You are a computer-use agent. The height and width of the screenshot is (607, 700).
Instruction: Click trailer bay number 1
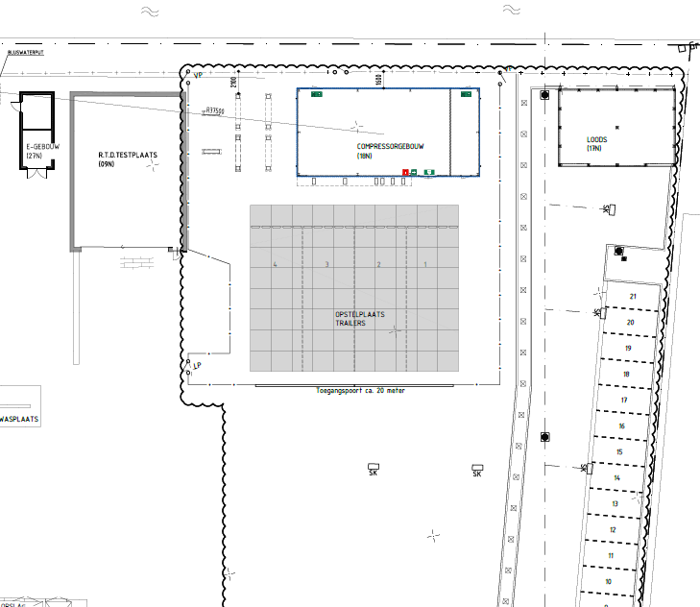pyautogui.click(x=425, y=264)
